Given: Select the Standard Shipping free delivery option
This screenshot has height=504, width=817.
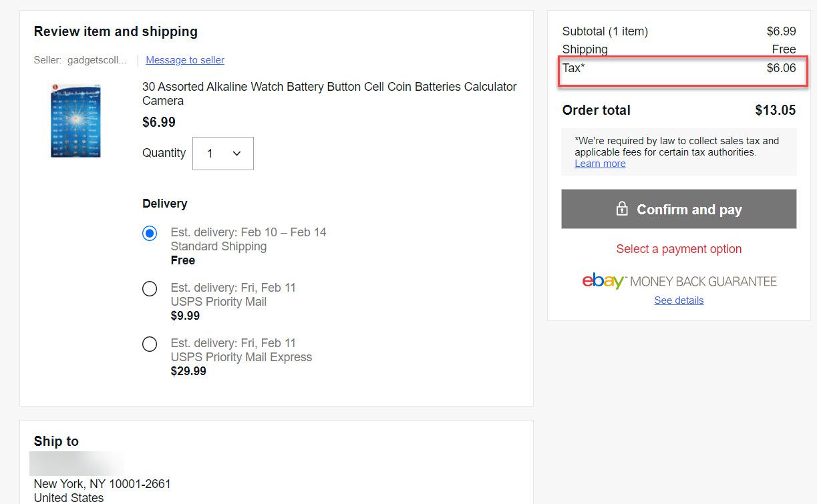Looking at the screenshot, I should [150, 233].
